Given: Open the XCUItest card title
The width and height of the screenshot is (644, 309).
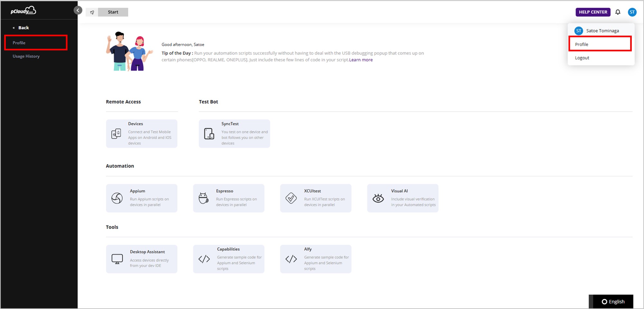Looking at the screenshot, I should click(x=312, y=191).
